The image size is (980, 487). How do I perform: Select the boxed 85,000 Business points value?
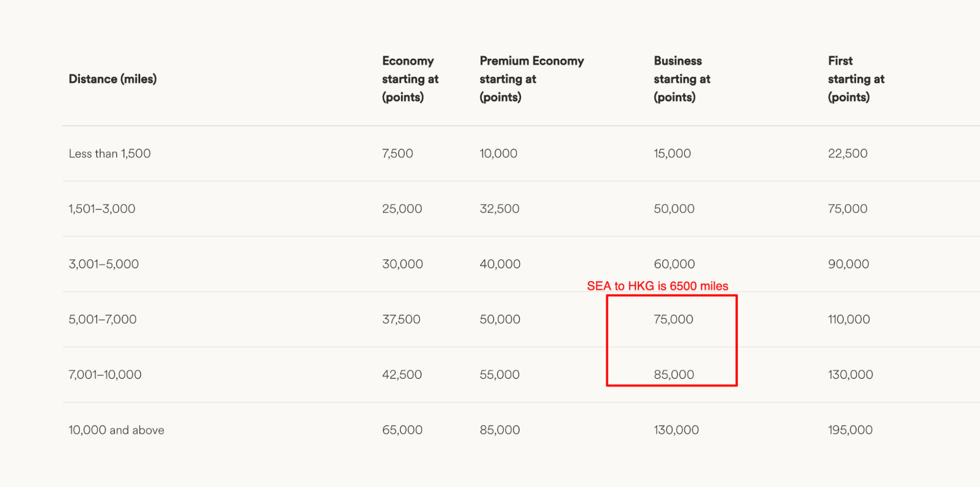(674, 375)
